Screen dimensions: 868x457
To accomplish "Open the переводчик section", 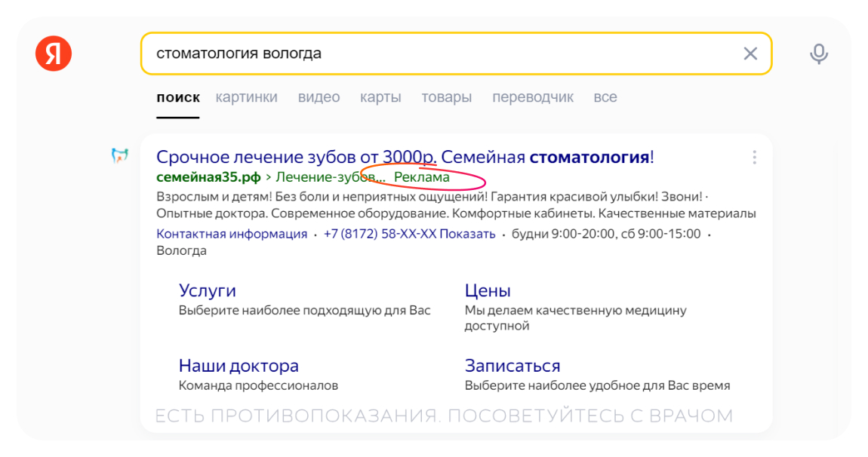I will [532, 97].
